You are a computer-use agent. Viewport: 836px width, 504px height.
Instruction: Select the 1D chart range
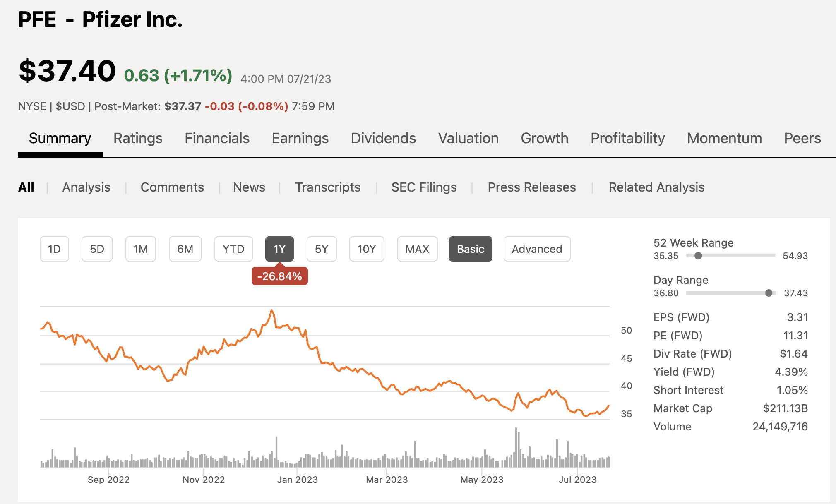[54, 249]
